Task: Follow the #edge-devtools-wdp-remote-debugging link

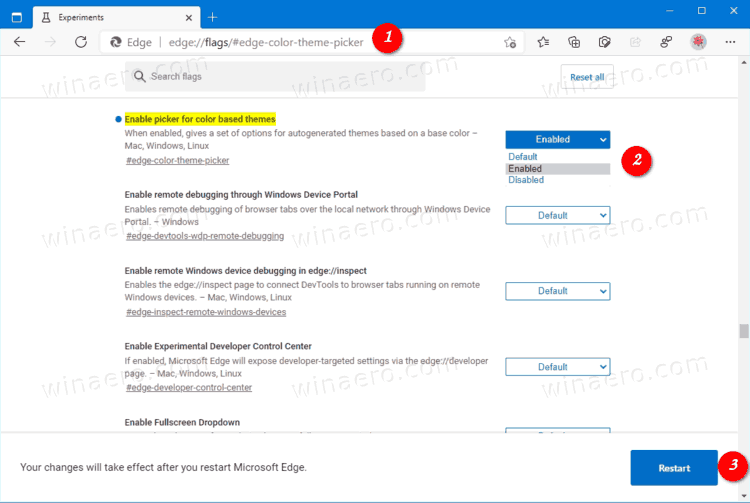Action: 205,236
